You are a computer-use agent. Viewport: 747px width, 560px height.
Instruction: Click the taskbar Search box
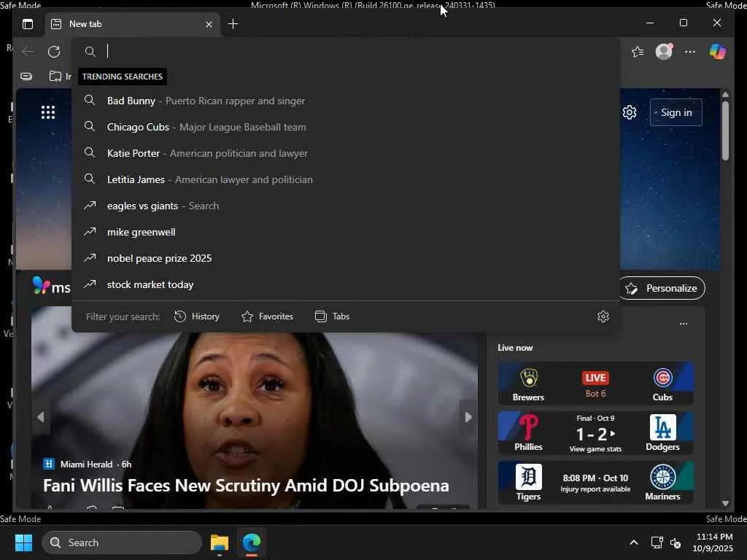pyautogui.click(x=122, y=542)
